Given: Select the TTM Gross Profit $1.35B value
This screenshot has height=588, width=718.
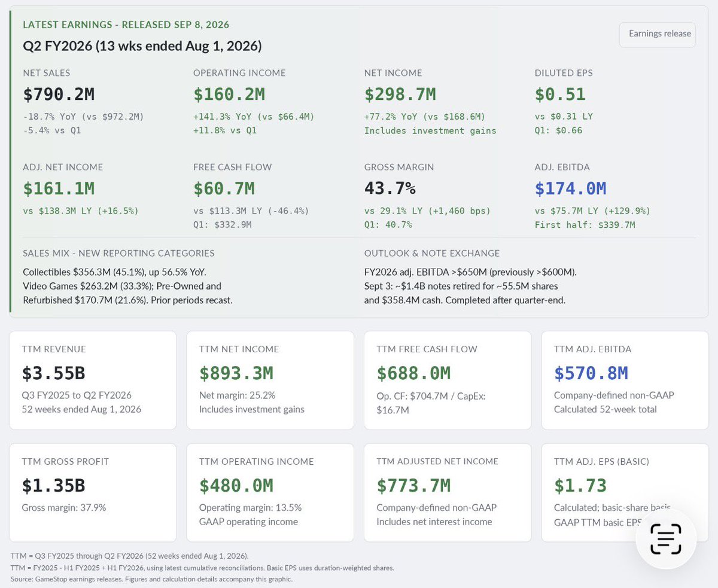Looking at the screenshot, I should [x=54, y=485].
